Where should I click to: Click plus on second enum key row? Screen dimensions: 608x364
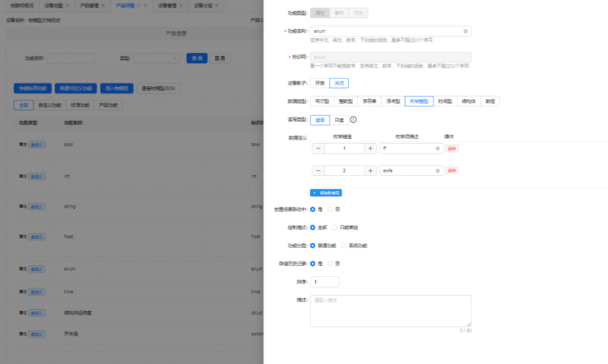(369, 170)
